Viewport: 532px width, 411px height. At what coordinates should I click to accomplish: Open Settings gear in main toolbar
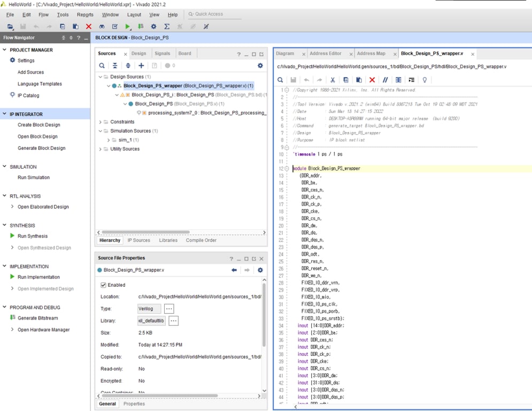click(153, 26)
